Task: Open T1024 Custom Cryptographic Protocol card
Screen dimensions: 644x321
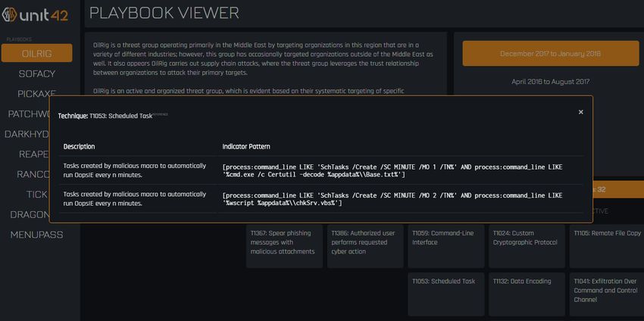Action: (x=527, y=246)
